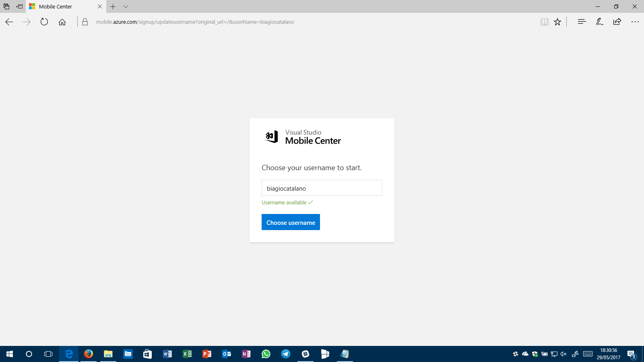Open Windows Defender shield tray icon
This screenshot has height=362, width=644.
tap(535, 354)
